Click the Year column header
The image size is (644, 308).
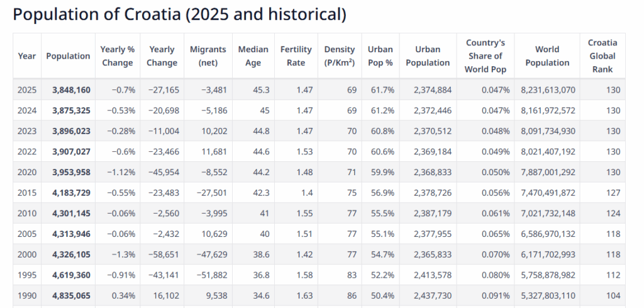point(27,56)
